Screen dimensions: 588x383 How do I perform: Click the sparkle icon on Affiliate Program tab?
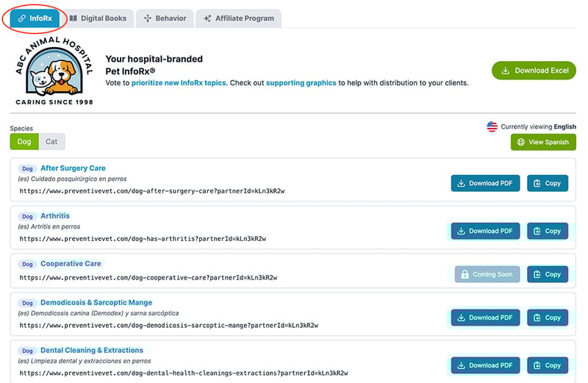(207, 18)
